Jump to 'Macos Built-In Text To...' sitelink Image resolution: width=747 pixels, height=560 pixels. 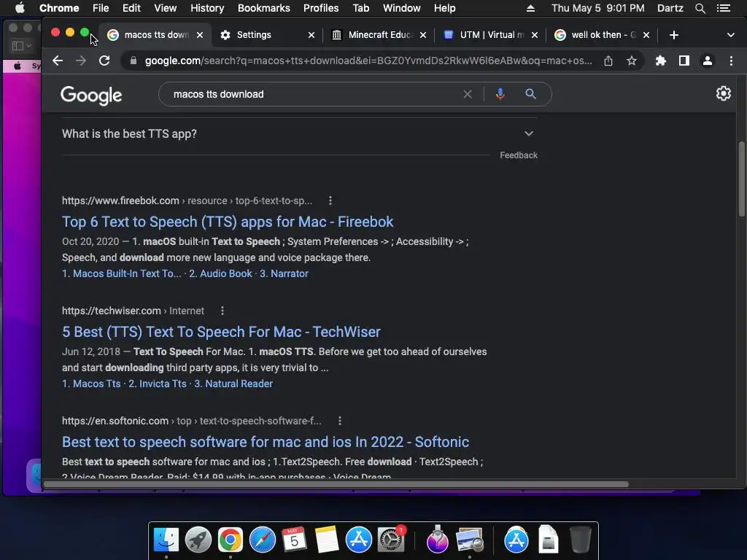[x=122, y=274]
